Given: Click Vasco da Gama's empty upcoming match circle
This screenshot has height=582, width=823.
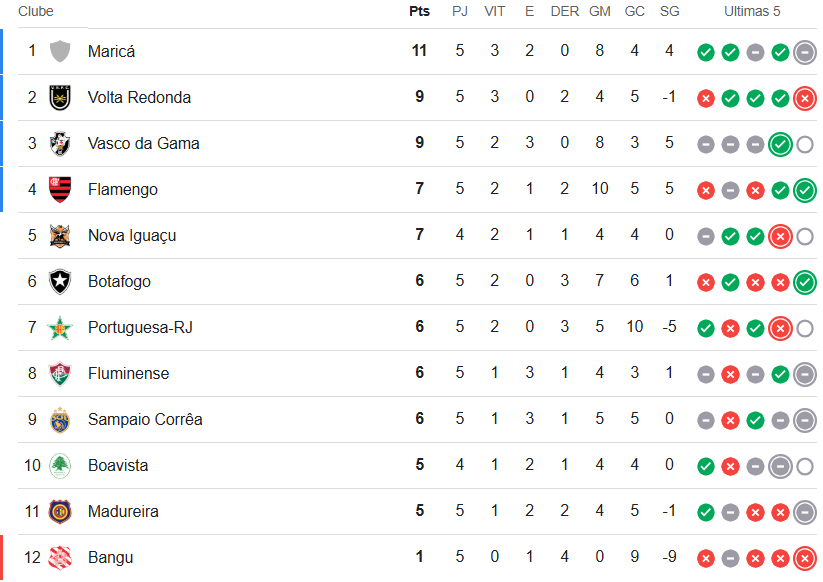Looking at the screenshot, I should pyautogui.click(x=804, y=144).
